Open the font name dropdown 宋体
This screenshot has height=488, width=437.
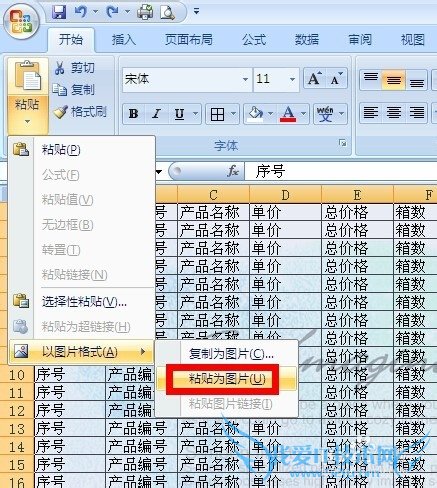(245, 79)
